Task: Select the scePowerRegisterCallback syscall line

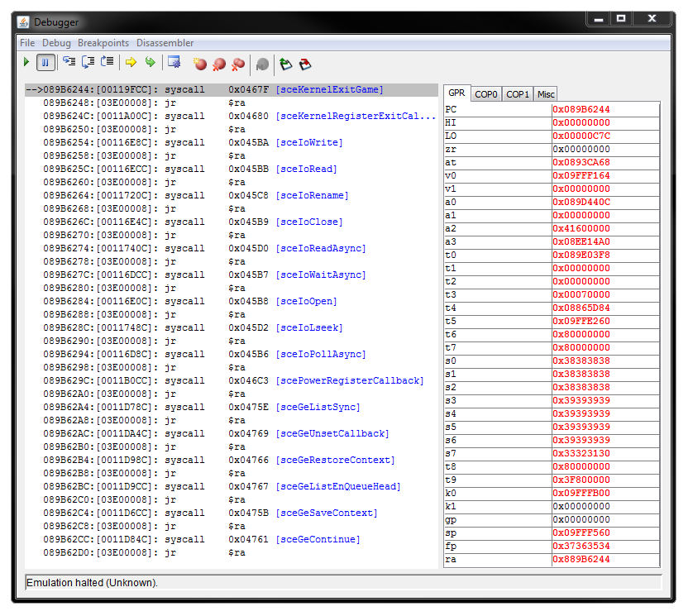Action: click(232, 381)
